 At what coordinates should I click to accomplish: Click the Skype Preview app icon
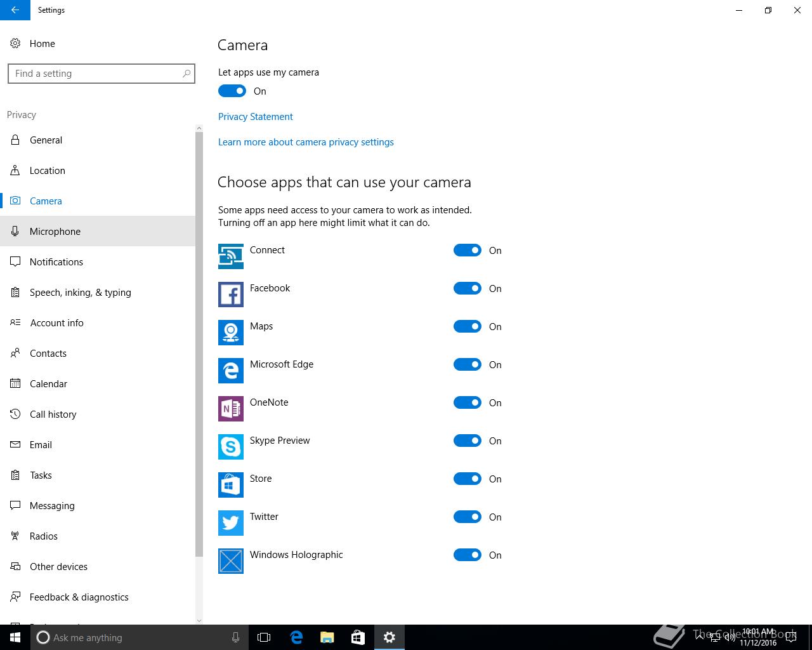coord(231,447)
